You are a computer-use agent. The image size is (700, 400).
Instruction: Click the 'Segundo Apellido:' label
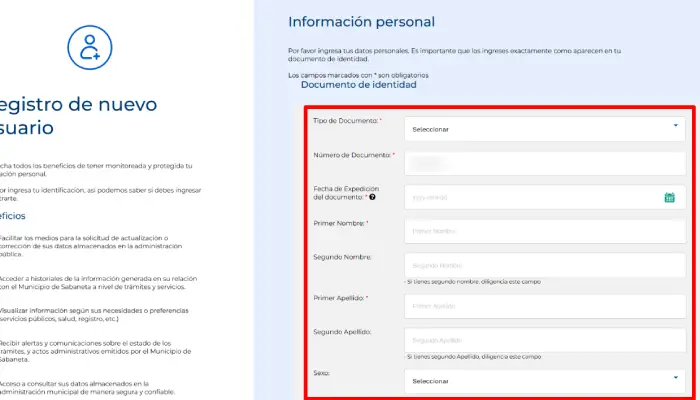[342, 332]
